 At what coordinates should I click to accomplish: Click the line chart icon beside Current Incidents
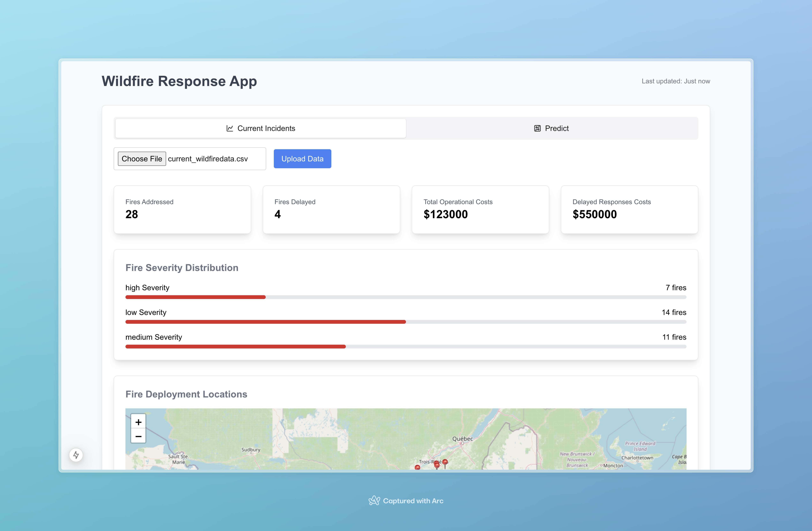(x=230, y=128)
